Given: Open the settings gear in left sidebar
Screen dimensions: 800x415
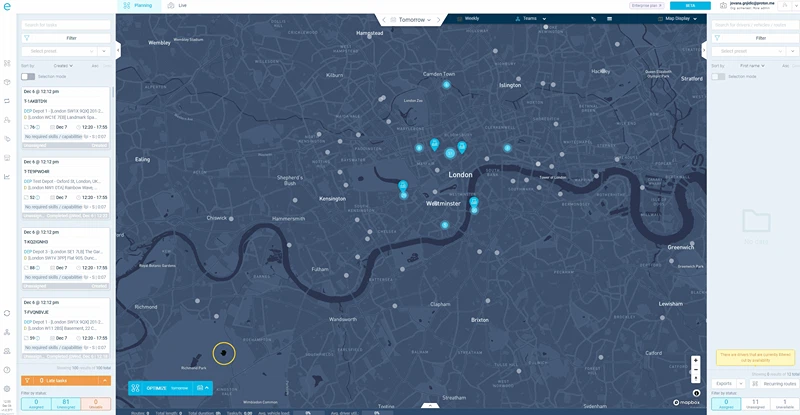Looking at the screenshot, I should click(x=7, y=388).
